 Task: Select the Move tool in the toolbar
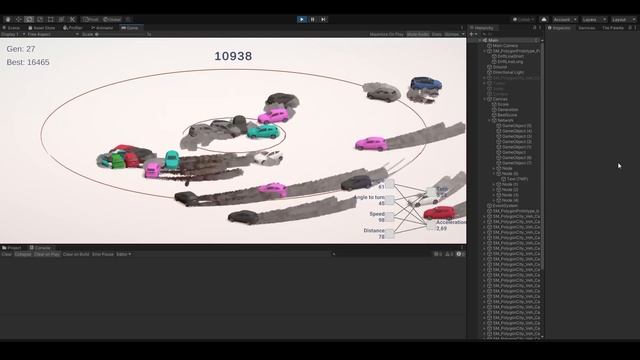click(x=18, y=19)
